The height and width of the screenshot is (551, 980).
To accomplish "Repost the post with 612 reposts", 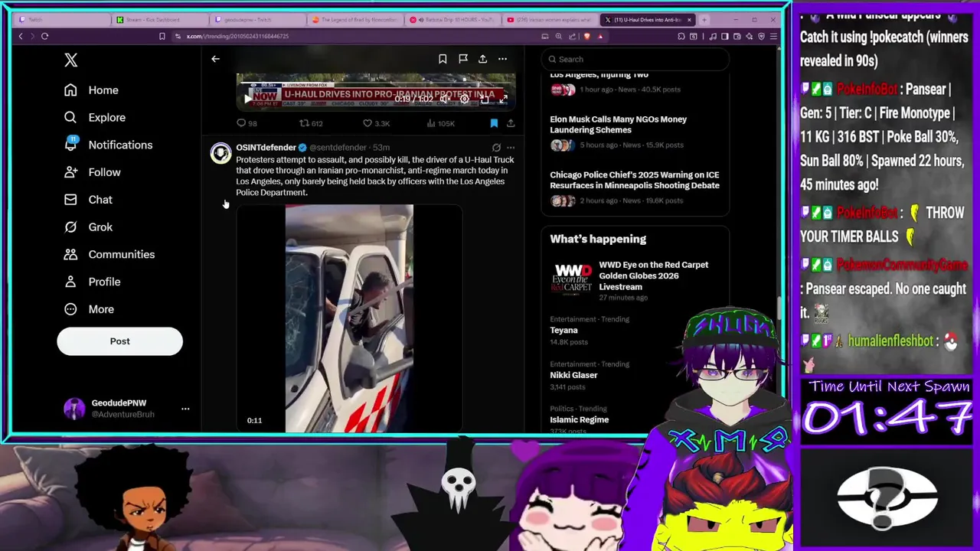I will (x=311, y=123).
